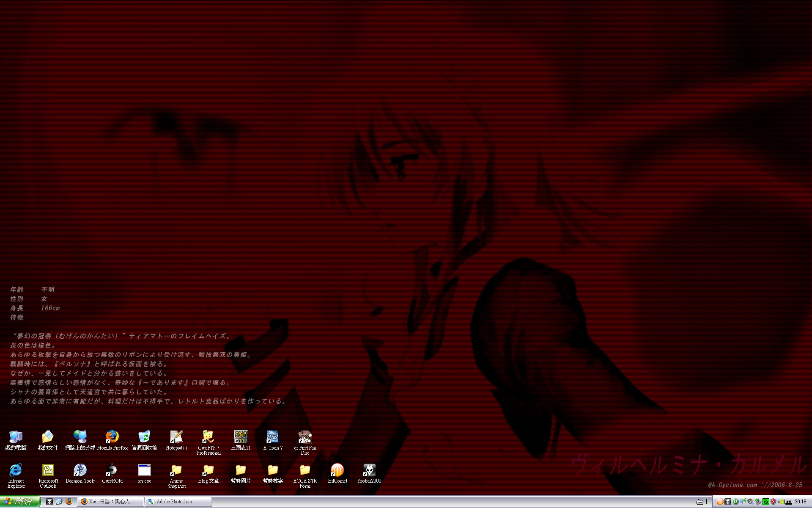Select the Internet Explorer desktop icon
This screenshot has height=508, width=812.
click(x=16, y=476)
